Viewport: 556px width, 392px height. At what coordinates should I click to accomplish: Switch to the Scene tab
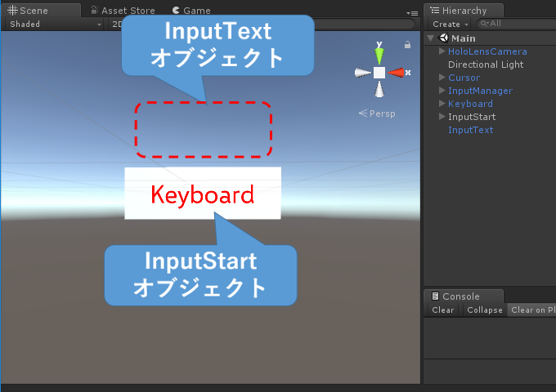41,11
